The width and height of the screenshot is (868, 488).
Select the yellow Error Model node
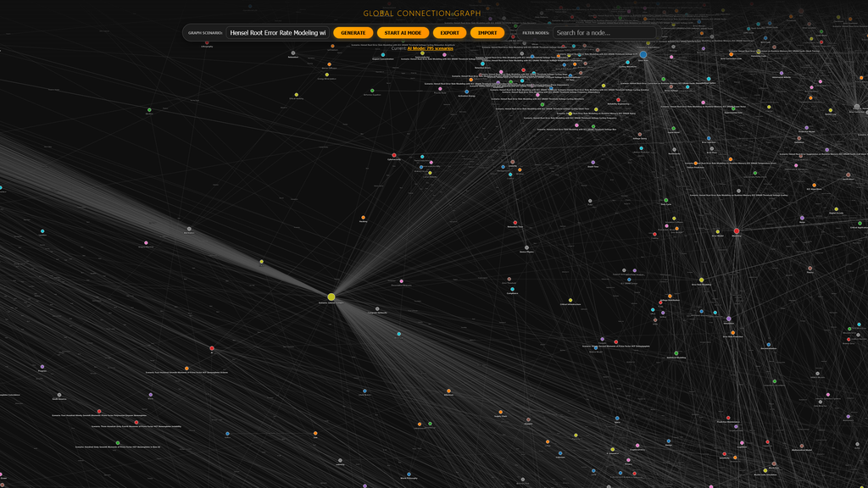717,232
